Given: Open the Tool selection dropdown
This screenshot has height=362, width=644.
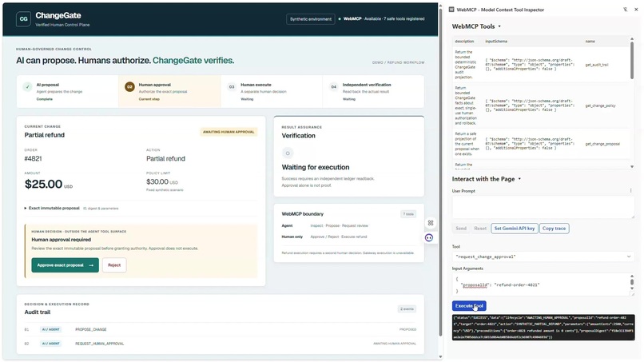Looking at the screenshot, I should coord(543,257).
